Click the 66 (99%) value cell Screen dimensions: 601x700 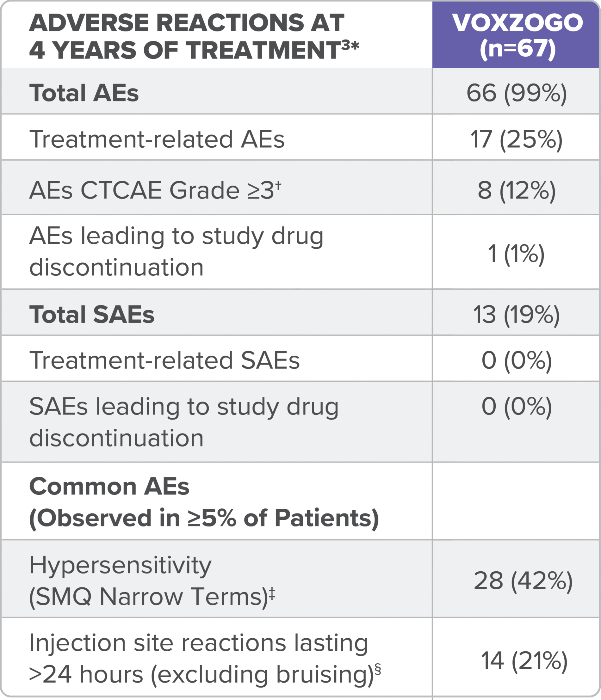tap(517, 93)
